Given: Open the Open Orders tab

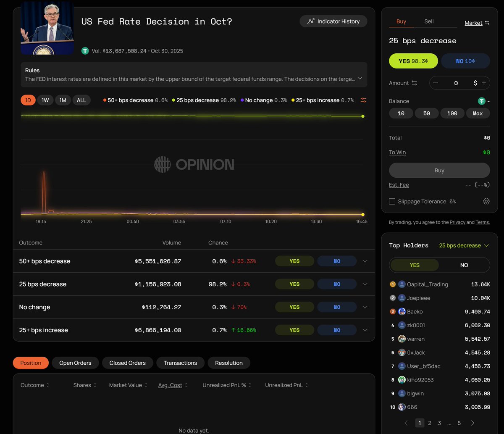Looking at the screenshot, I should coord(75,363).
